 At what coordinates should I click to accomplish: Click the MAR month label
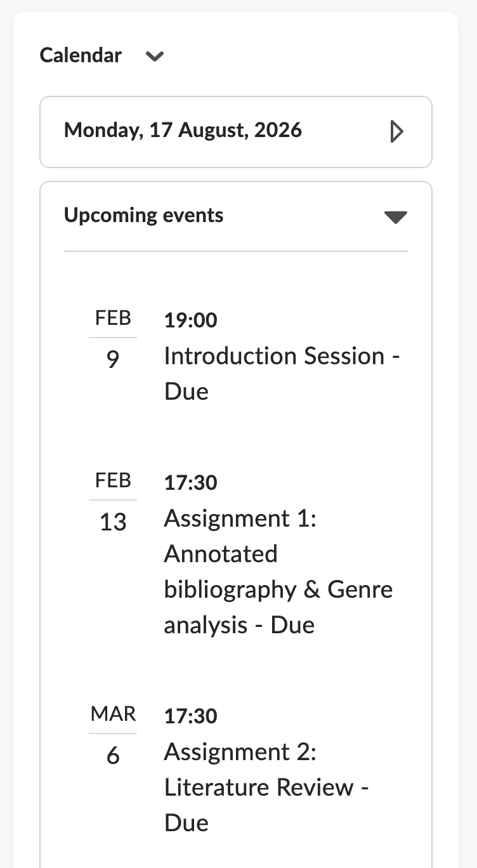tap(113, 714)
